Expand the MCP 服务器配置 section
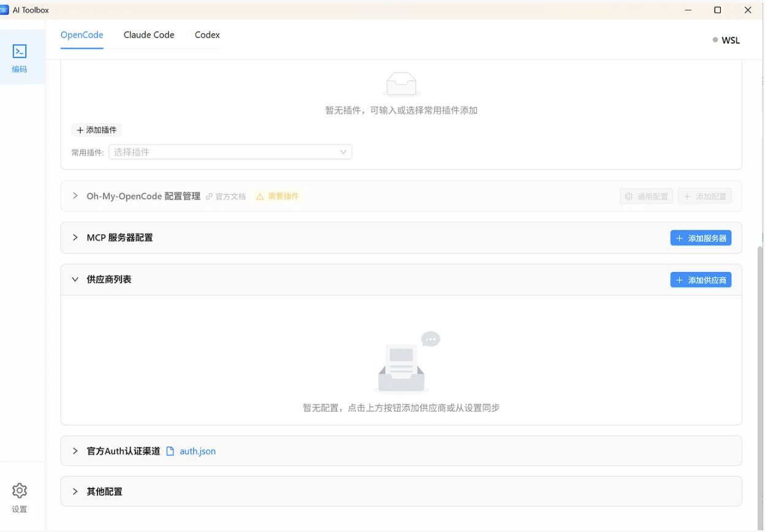The height and width of the screenshot is (532, 765). coord(75,238)
